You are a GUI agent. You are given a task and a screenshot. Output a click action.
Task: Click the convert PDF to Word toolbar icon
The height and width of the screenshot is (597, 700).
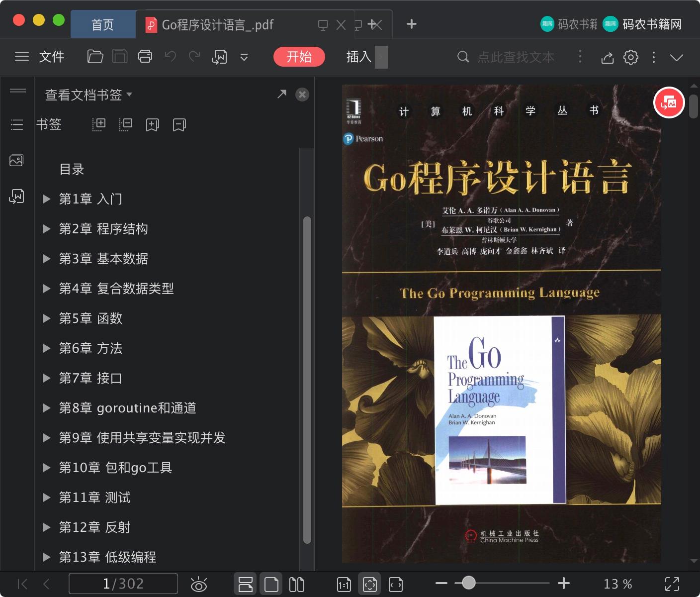coord(219,57)
